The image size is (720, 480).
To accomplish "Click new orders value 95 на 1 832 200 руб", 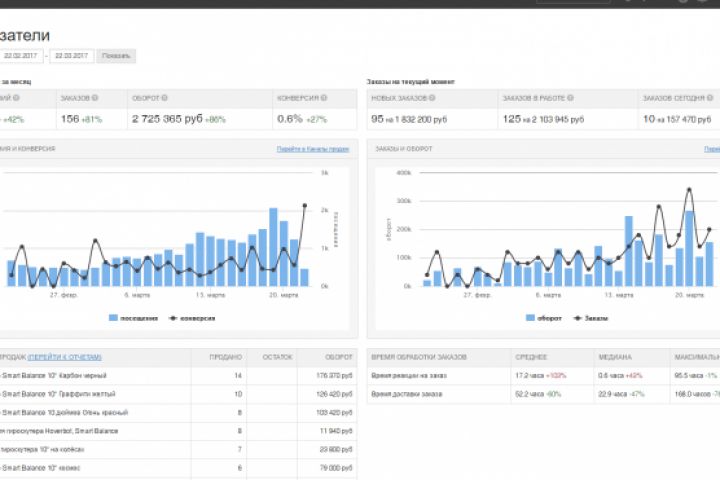I will (409, 119).
